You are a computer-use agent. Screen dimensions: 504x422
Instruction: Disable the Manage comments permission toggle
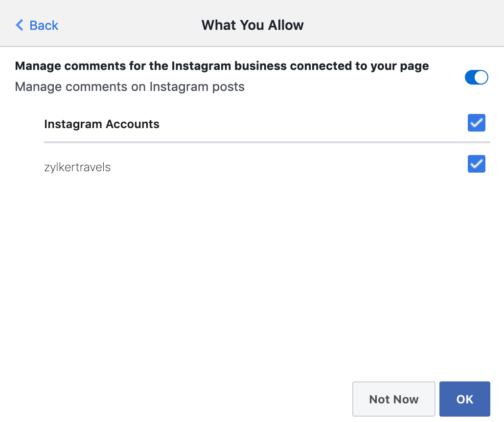[476, 77]
